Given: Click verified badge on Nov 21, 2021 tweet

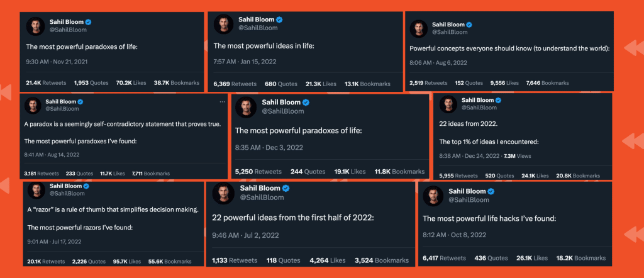Looking at the screenshot, I should pyautogui.click(x=88, y=22).
